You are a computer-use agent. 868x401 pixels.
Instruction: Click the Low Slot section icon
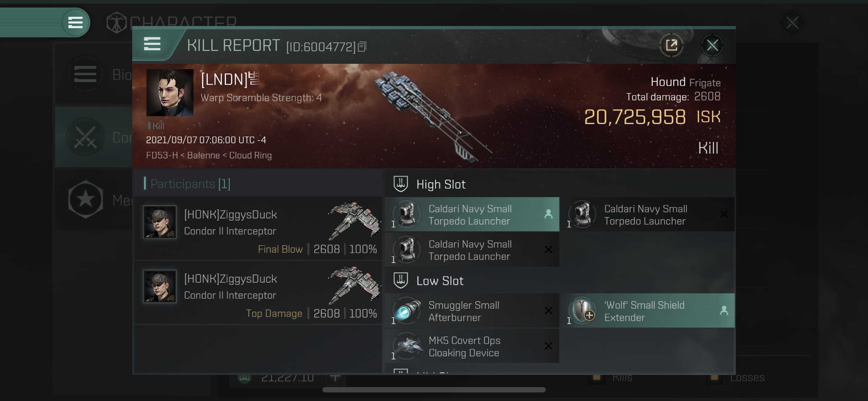click(401, 281)
